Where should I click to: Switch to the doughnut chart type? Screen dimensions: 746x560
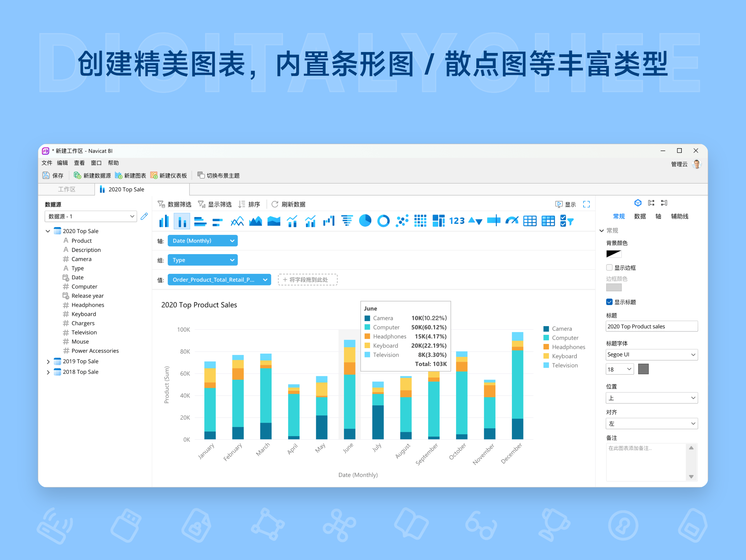click(x=384, y=221)
